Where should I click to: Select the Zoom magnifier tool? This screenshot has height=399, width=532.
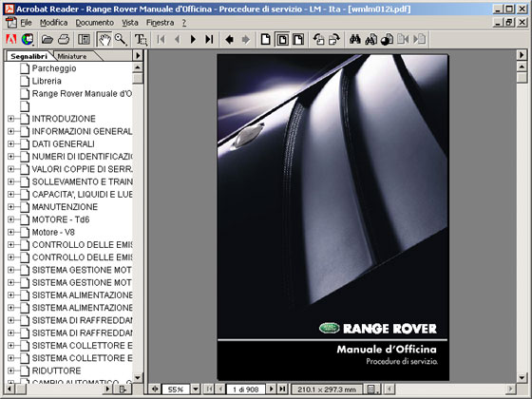click(x=121, y=39)
